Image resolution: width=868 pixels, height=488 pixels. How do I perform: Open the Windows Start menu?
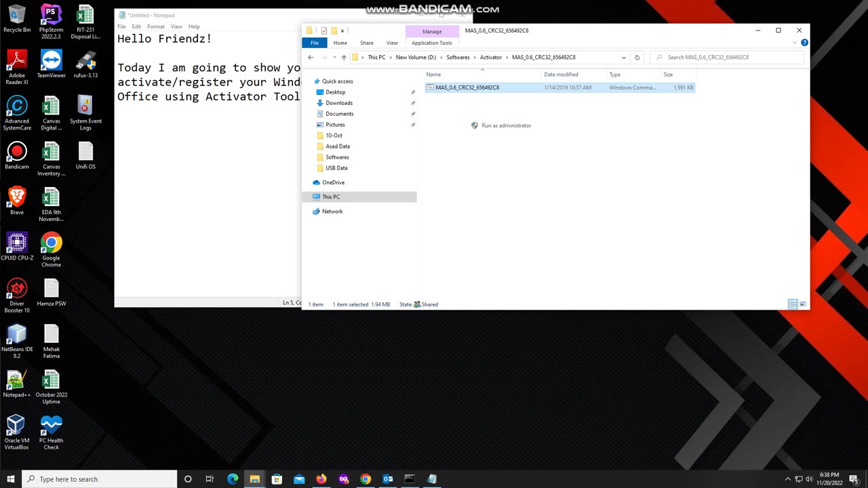click(10, 479)
